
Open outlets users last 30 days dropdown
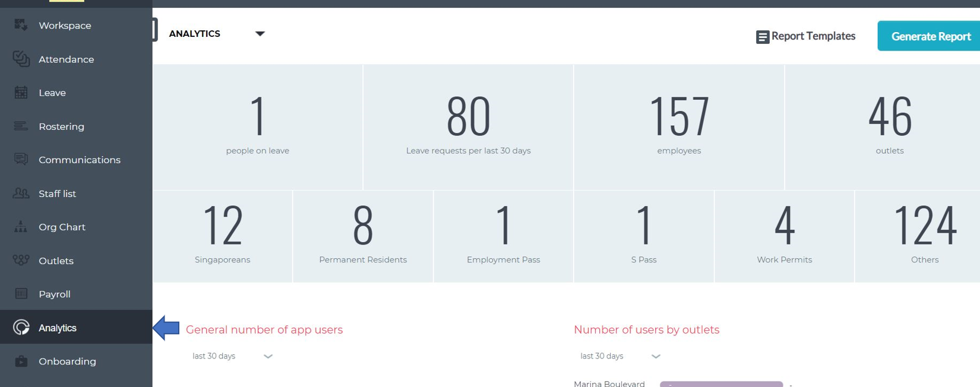[x=620, y=356]
